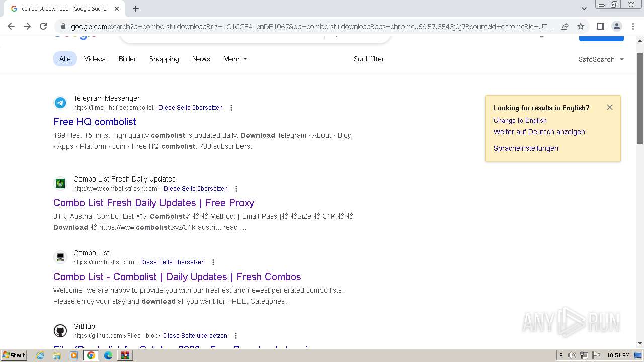Image resolution: width=644 pixels, height=362 pixels.
Task: Click the taskbar clock 10:51 PM
Action: 618,355
